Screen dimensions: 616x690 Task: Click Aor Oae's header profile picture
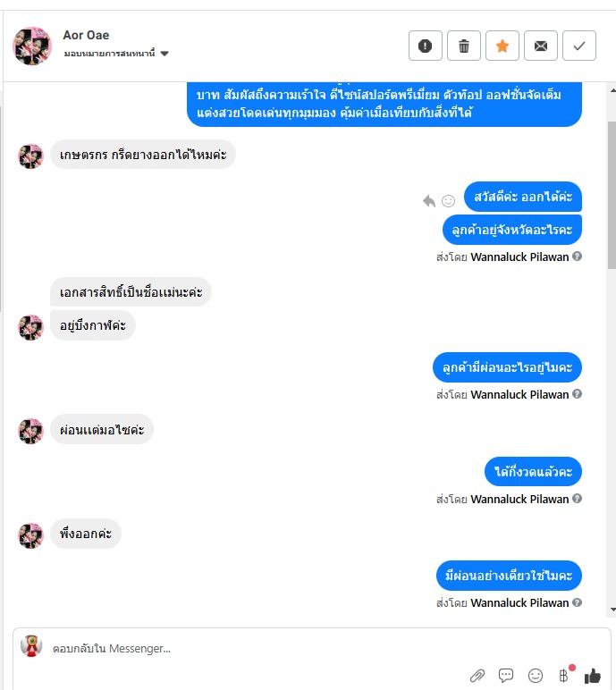[x=32, y=46]
